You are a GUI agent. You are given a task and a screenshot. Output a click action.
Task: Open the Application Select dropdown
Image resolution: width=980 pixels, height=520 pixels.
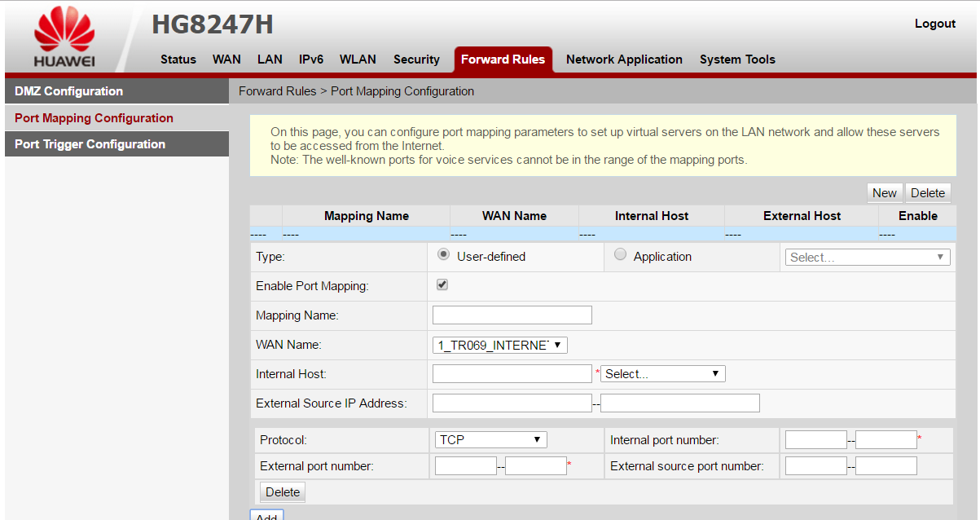[x=868, y=257]
